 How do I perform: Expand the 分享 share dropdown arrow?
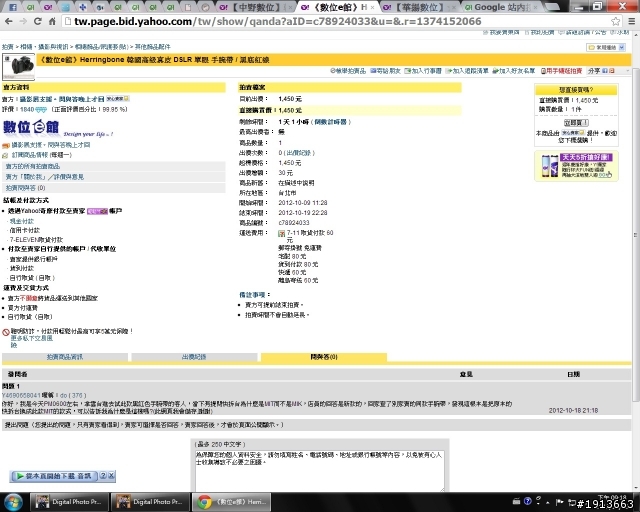click(627, 71)
